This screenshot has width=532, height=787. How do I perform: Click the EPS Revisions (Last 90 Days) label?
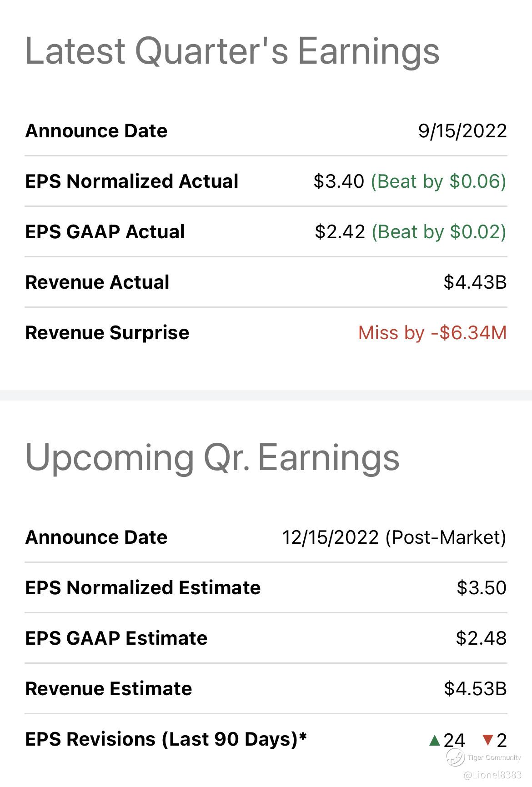(166, 739)
